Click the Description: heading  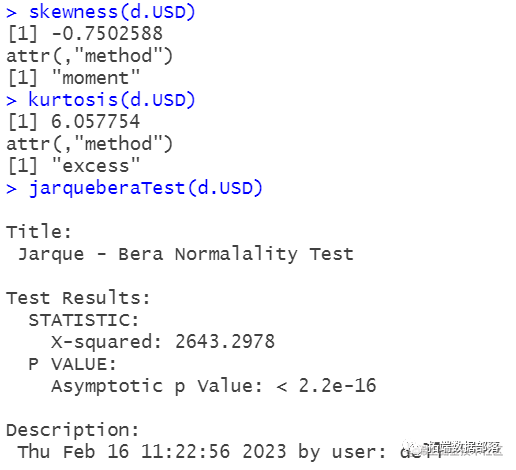point(73,430)
